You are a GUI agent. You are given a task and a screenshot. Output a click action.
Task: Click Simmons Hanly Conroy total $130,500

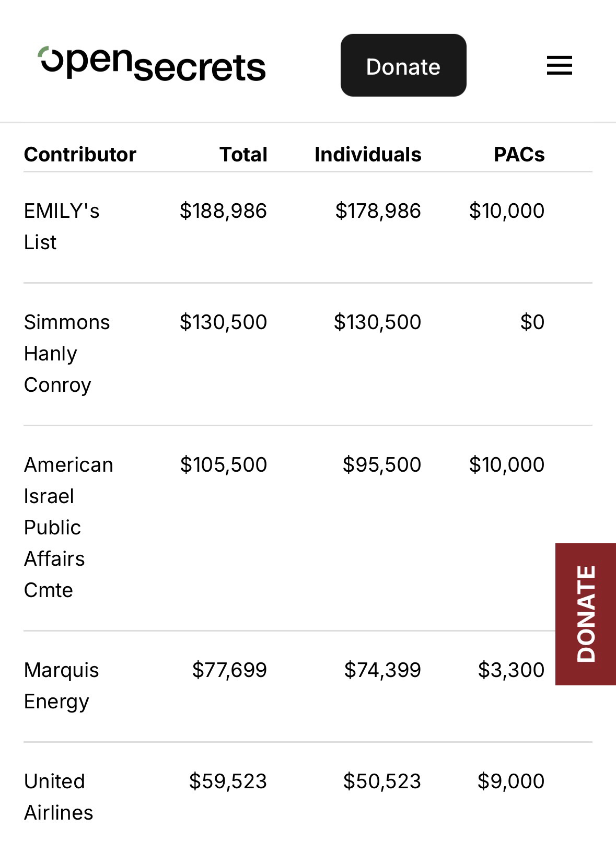coord(223,322)
